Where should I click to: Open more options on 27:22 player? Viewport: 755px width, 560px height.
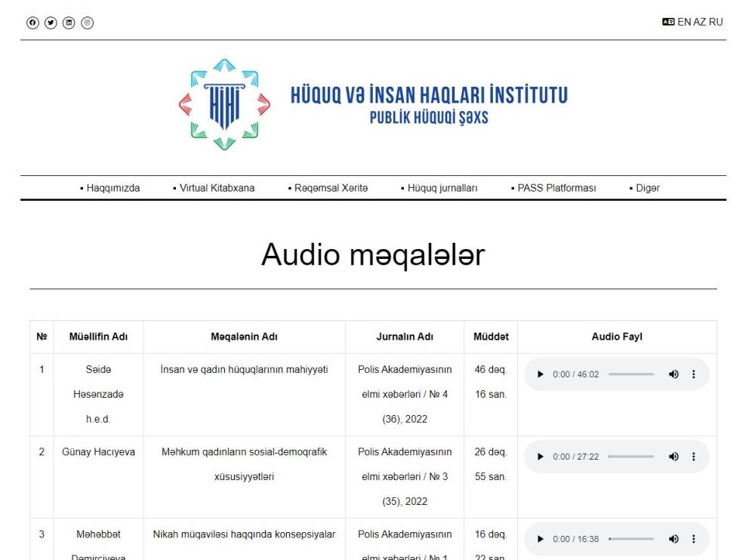[x=693, y=457]
